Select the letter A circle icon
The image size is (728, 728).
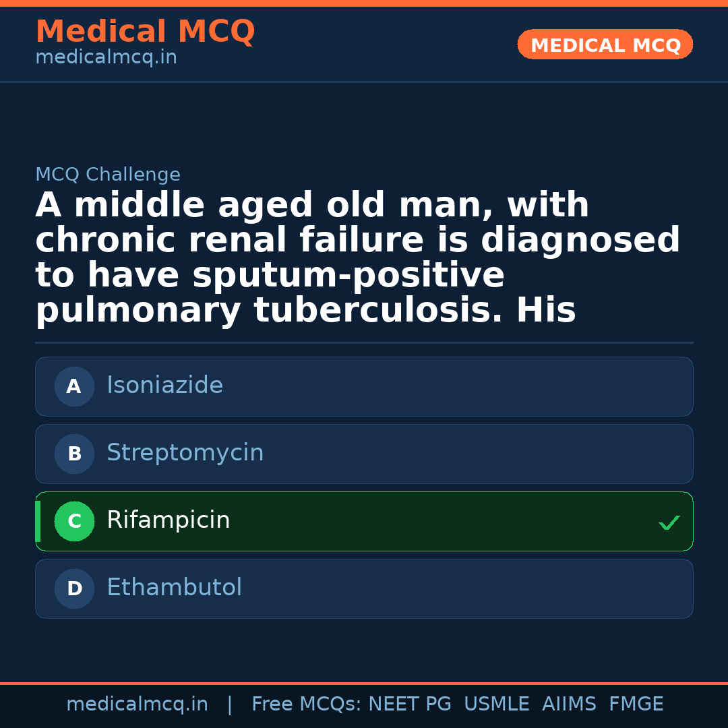tap(74, 386)
